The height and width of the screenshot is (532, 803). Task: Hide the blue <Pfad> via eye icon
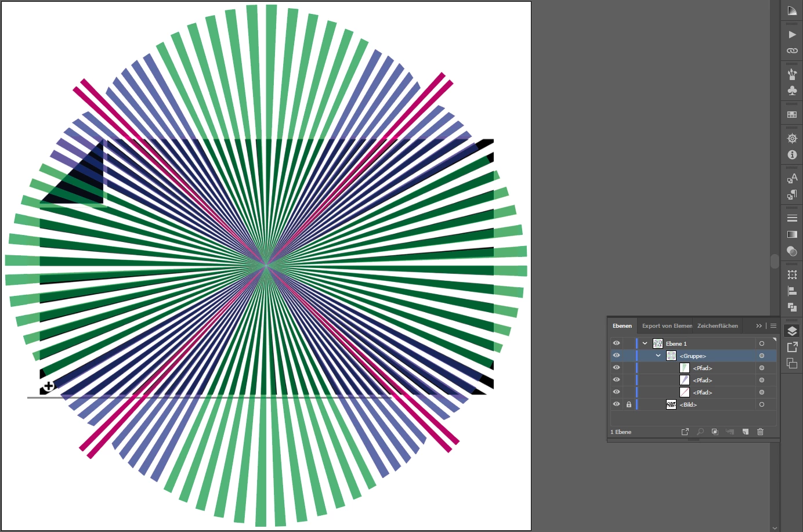[616, 380]
